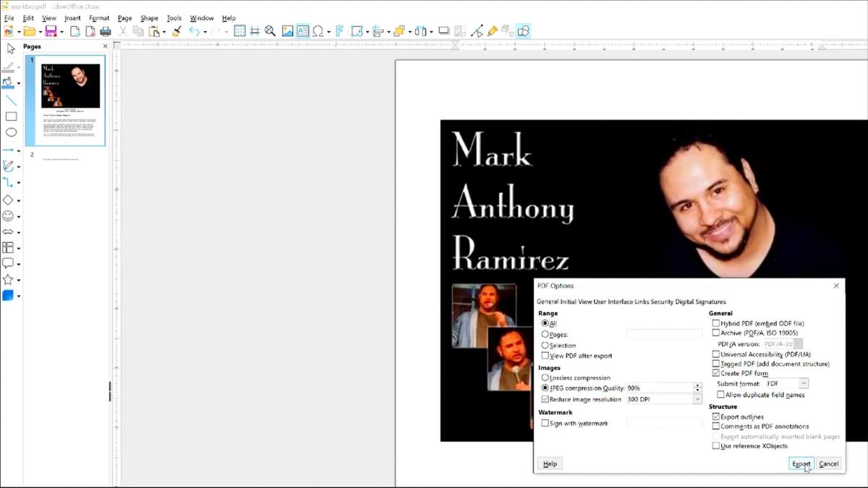
Task: Select the Rectangle tool in the sidebar
Action: click(x=10, y=116)
